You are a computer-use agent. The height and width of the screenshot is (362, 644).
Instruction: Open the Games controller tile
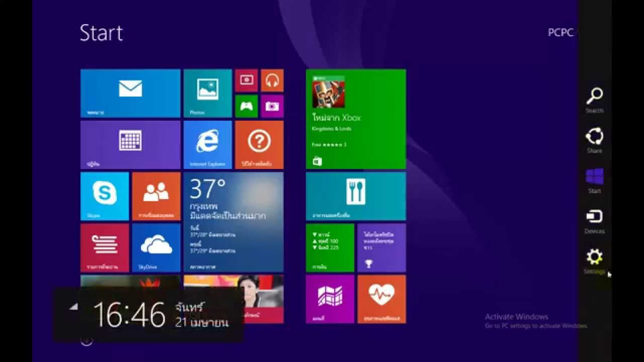[x=247, y=106]
